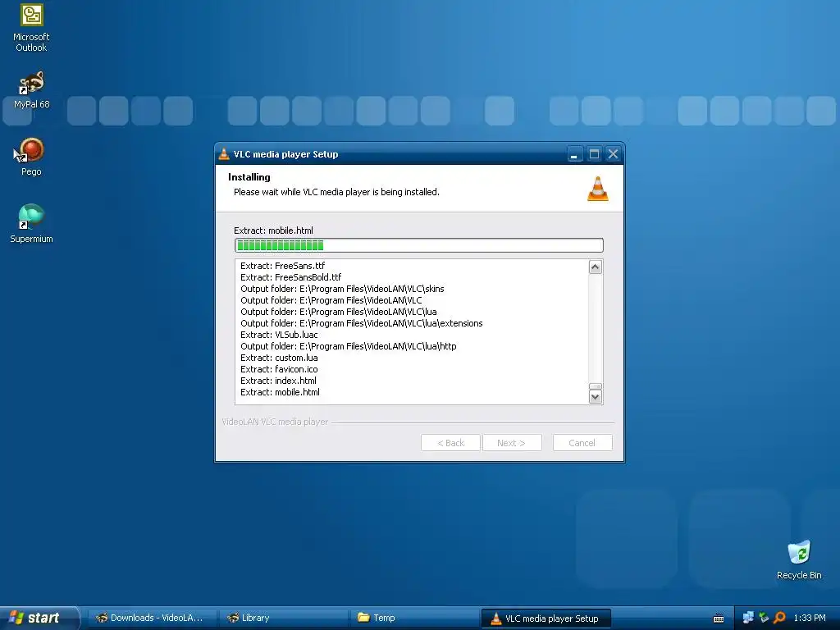The width and height of the screenshot is (840, 630).
Task: Click the 'Please wait while VLC' message
Action: point(336,192)
